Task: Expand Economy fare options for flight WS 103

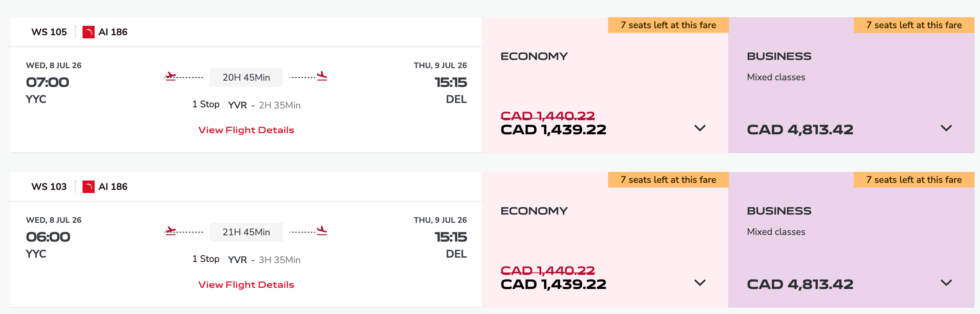Action: point(700,283)
